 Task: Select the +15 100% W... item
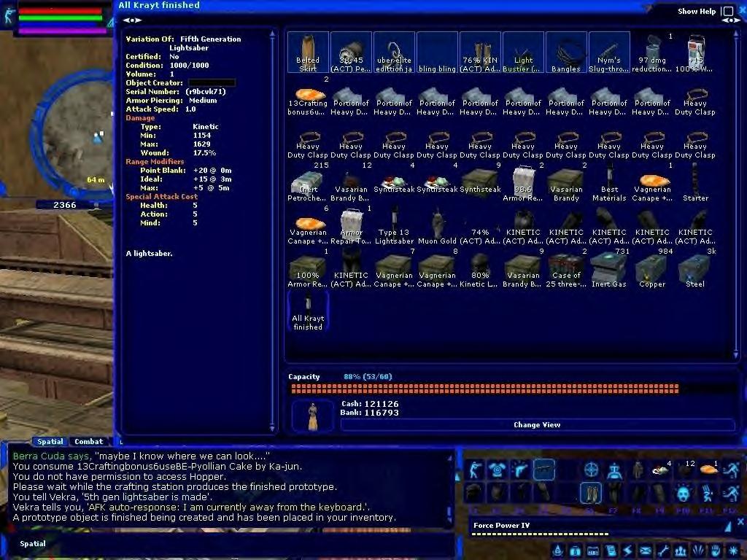[x=695, y=52]
